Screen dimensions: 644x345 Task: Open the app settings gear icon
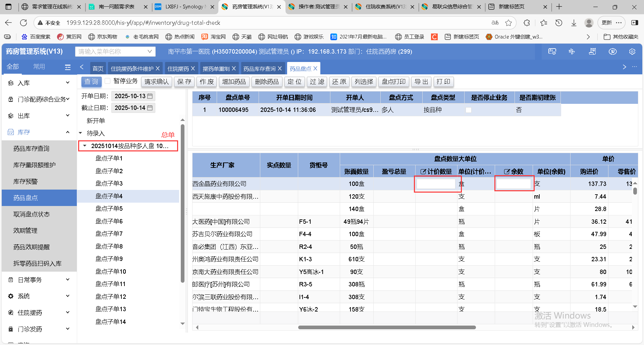pyautogui.click(x=632, y=52)
